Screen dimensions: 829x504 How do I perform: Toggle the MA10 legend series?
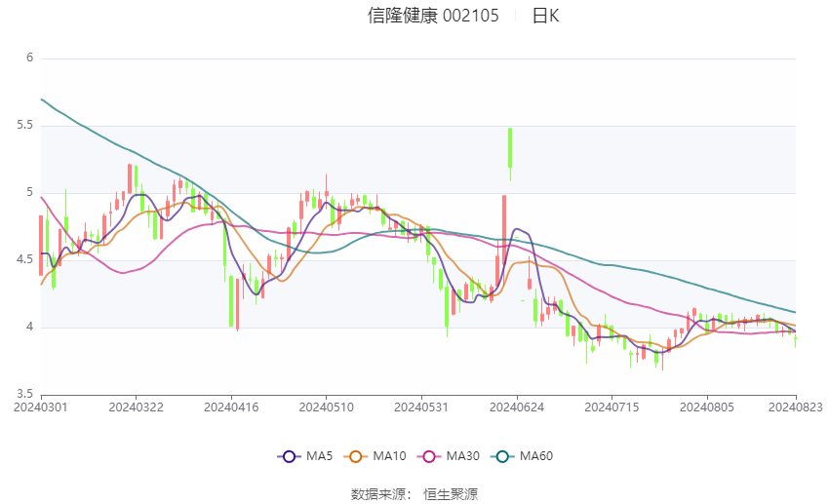375,456
